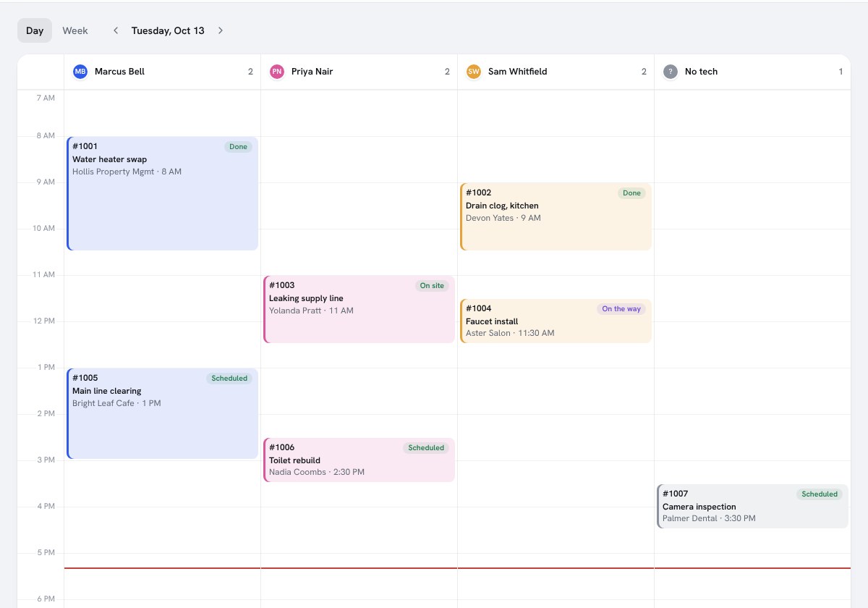This screenshot has width=868, height=608.
Task: Click Nadia Coombs · 2:30 PM text
Action: [317, 472]
